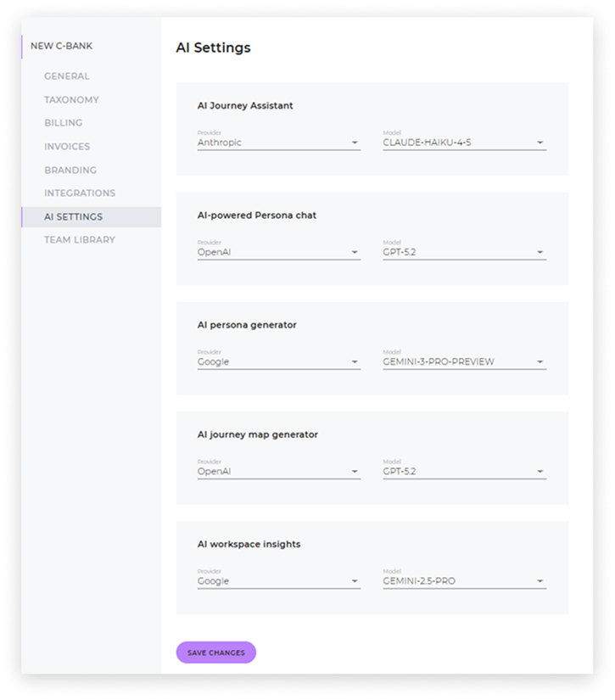This screenshot has height=700, width=615.
Task: Click the AI Journey Assistant heading
Action: point(245,106)
